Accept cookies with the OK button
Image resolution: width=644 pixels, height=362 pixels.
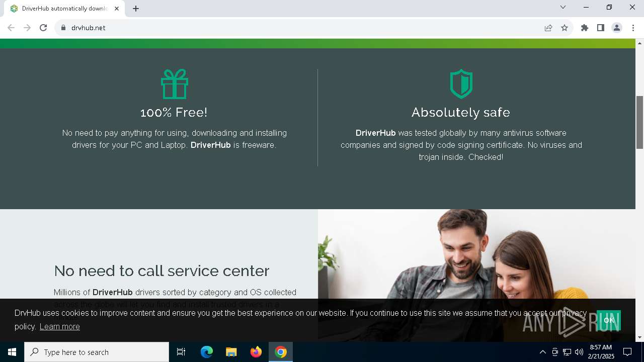609,320
